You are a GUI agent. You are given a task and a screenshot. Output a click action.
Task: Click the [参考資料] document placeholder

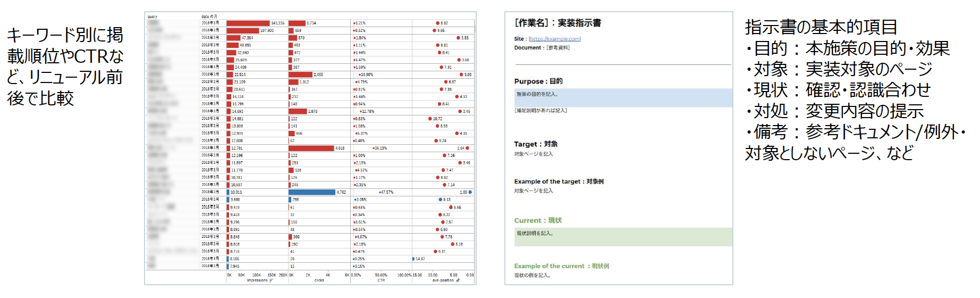tap(558, 48)
